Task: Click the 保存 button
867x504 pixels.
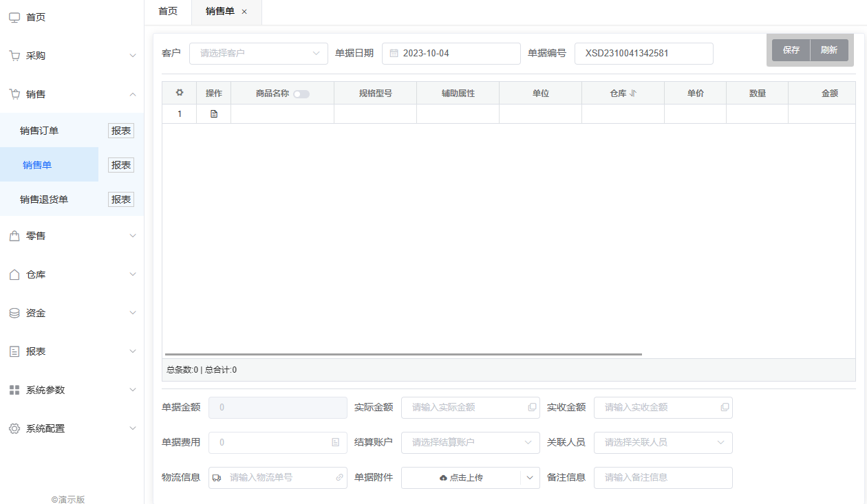Action: click(791, 50)
